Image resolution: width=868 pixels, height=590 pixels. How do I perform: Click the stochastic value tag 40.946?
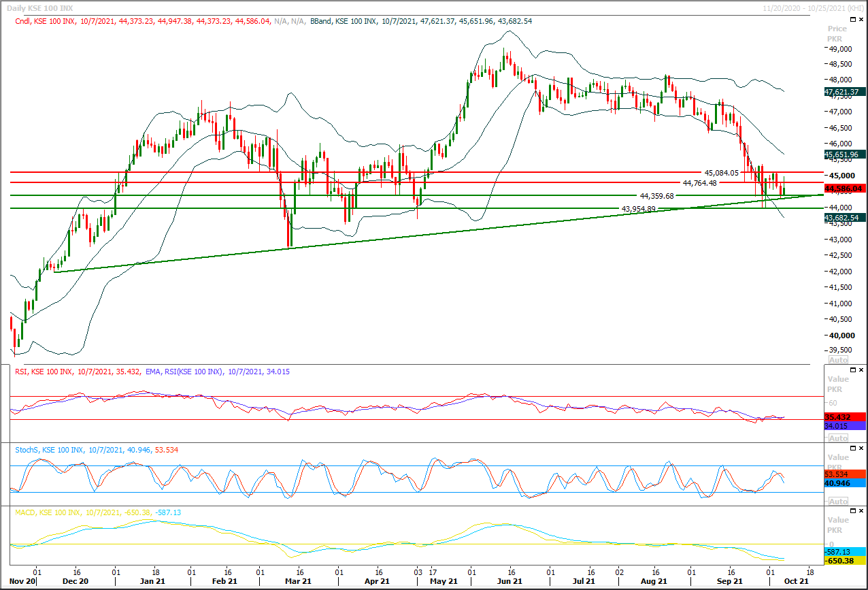[x=845, y=483]
